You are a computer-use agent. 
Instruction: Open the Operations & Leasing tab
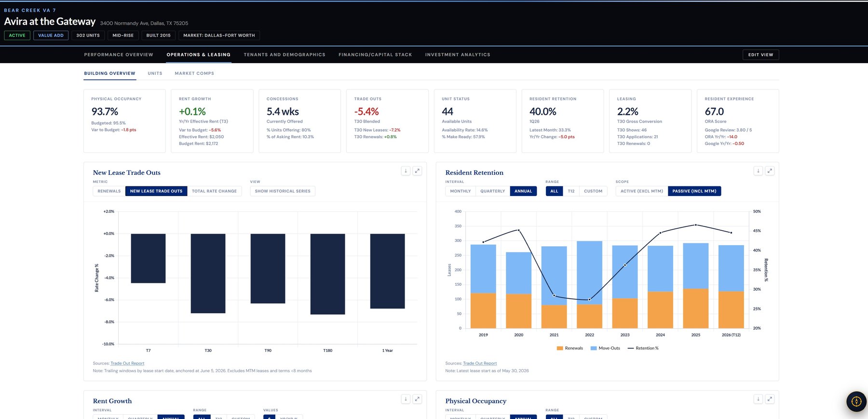199,55
